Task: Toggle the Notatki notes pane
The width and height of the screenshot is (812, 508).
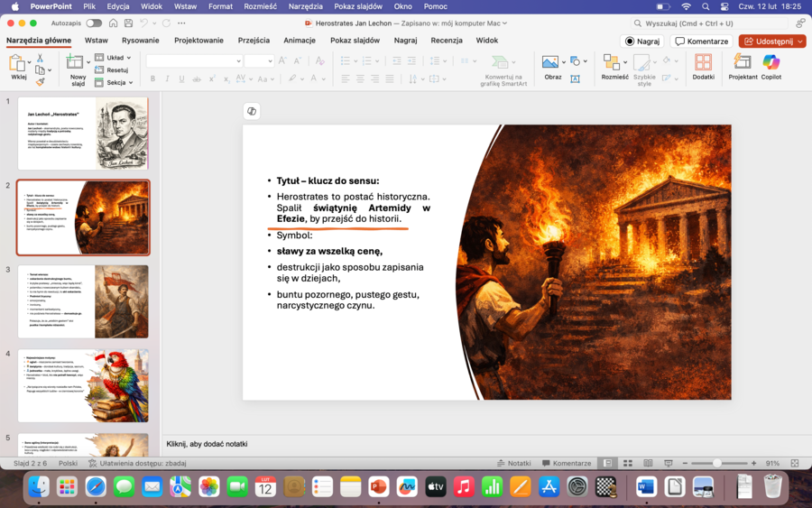Action: [512, 463]
